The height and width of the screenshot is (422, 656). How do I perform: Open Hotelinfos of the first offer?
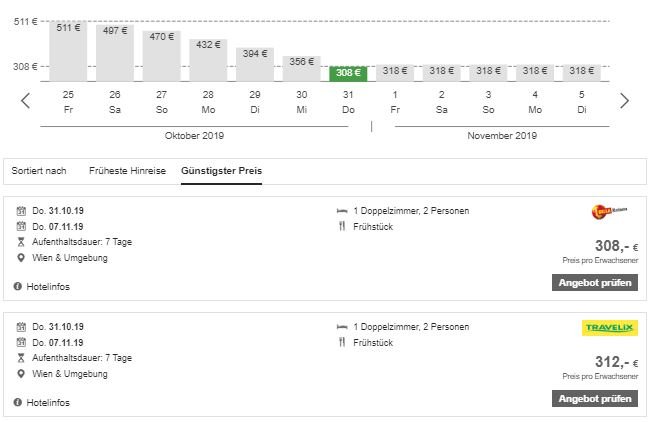point(47,287)
